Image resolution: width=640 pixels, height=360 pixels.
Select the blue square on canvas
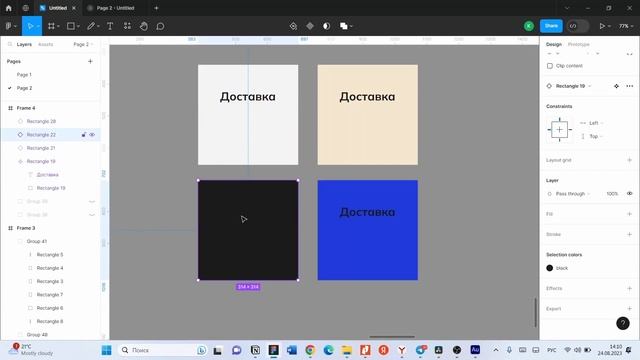pos(367,230)
